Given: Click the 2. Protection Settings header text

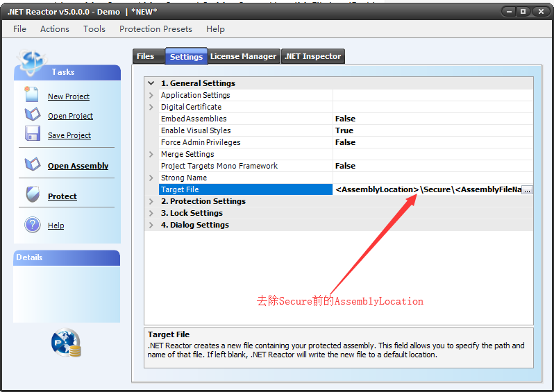Looking at the screenshot, I should tap(203, 201).
